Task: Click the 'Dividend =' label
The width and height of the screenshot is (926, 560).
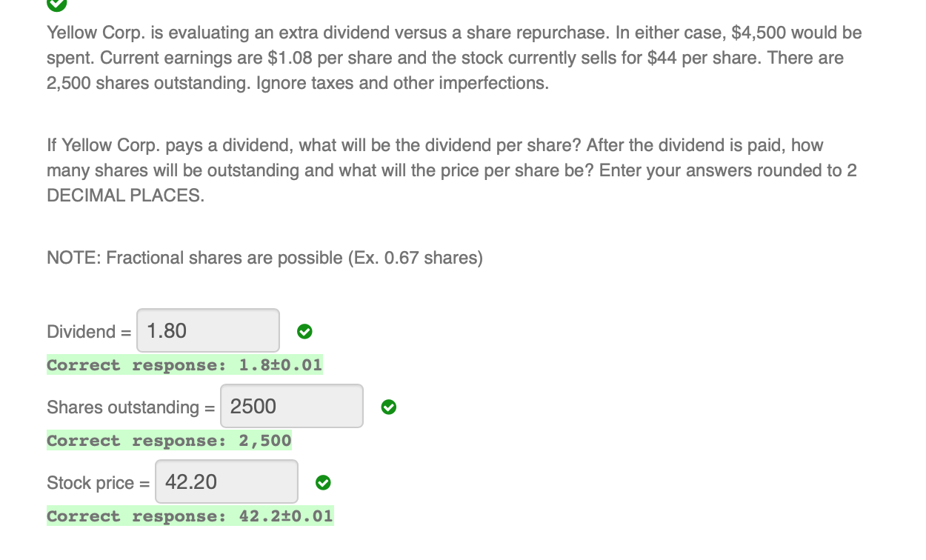Action: [87, 332]
